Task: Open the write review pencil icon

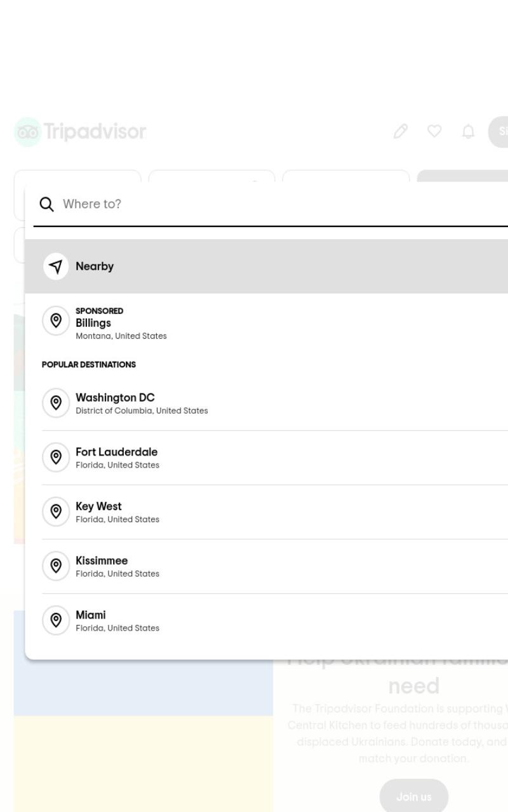Action: pos(401,131)
